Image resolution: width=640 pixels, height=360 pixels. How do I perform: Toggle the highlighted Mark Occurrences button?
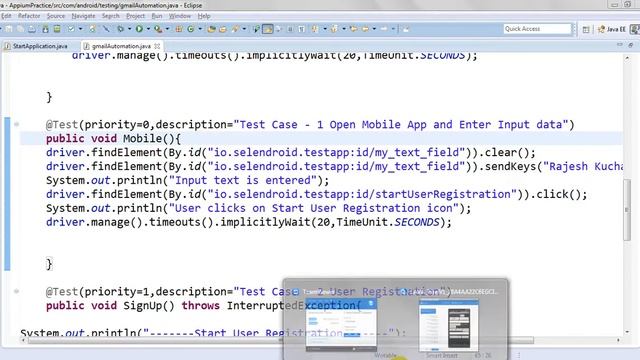pos(268,29)
